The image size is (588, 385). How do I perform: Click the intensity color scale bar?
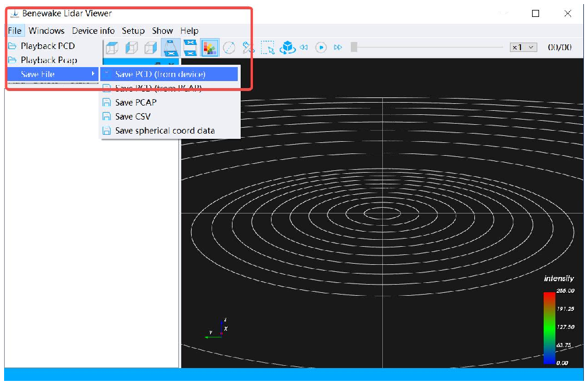[550, 328]
